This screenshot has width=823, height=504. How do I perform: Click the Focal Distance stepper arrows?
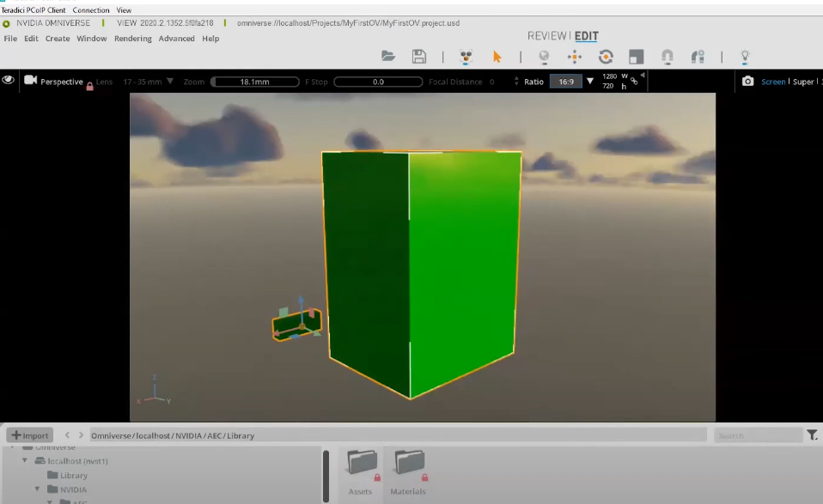[516, 82]
